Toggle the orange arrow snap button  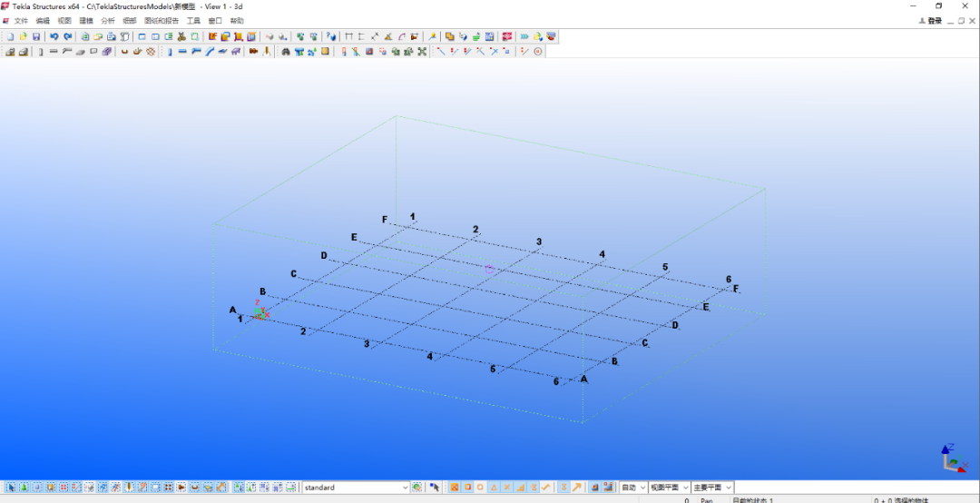coord(577,488)
